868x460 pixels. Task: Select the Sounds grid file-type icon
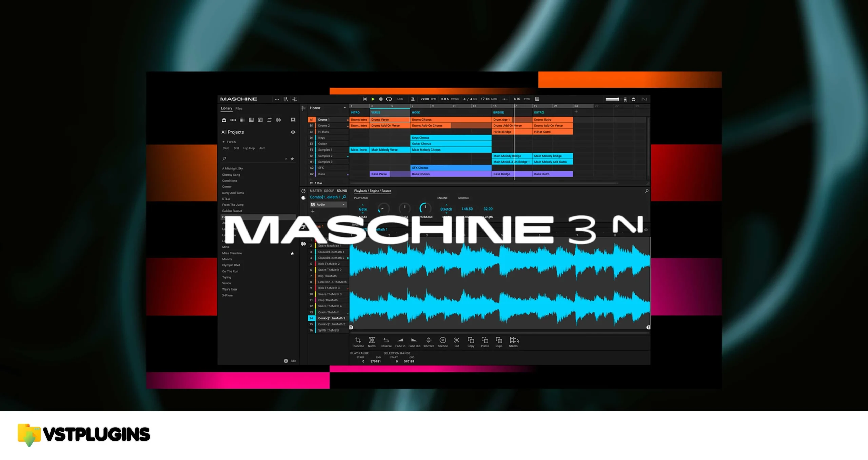[242, 120]
